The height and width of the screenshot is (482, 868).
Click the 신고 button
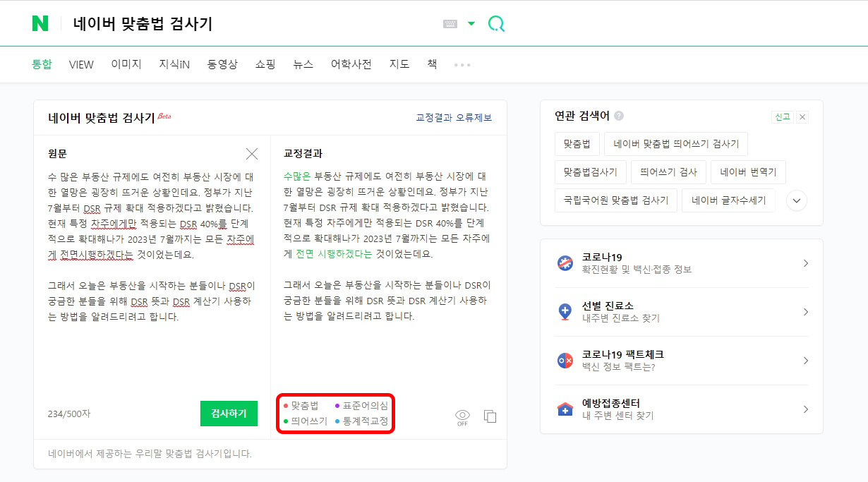782,117
